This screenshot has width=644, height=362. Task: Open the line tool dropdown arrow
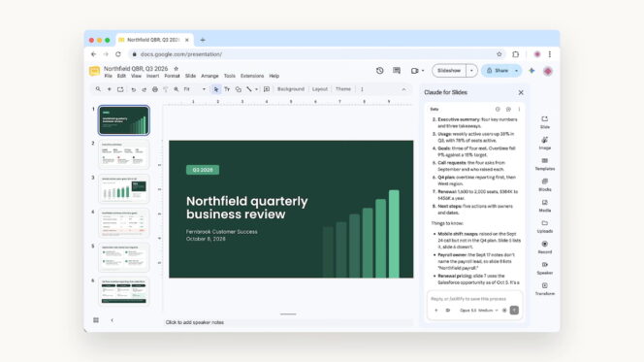pos(256,89)
